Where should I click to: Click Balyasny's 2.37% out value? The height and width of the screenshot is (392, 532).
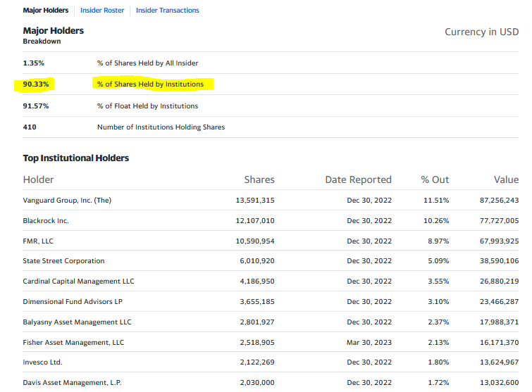coord(438,322)
